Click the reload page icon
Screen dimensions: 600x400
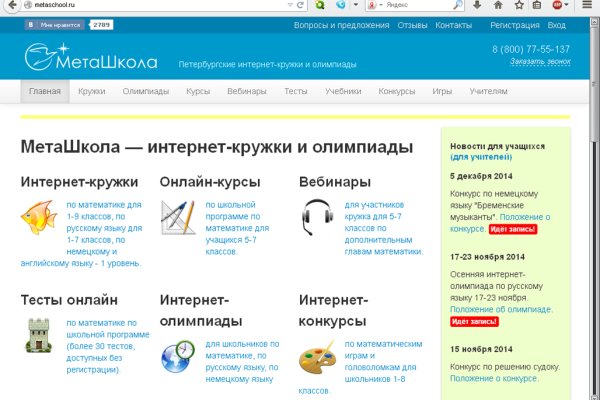point(300,5)
